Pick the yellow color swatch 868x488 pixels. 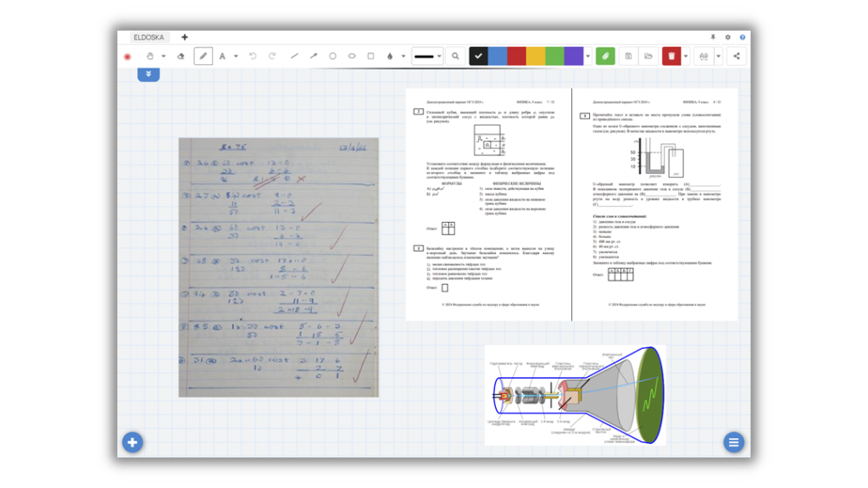tap(536, 57)
